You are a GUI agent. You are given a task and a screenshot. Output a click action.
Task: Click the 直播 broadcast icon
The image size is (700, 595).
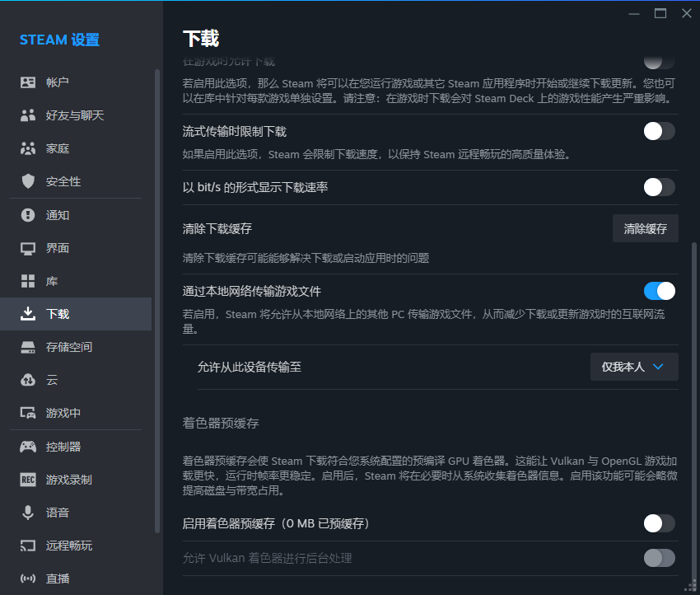pyautogui.click(x=28, y=579)
